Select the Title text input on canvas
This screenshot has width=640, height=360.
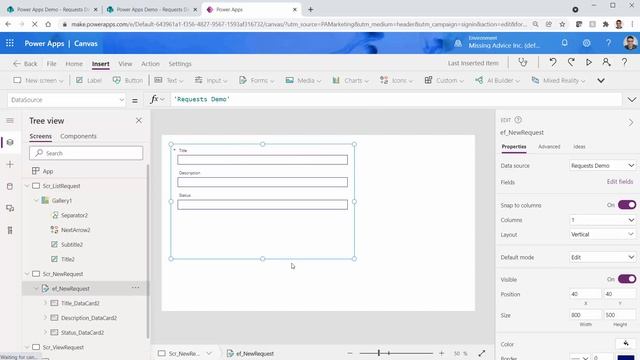pyautogui.click(x=262, y=160)
